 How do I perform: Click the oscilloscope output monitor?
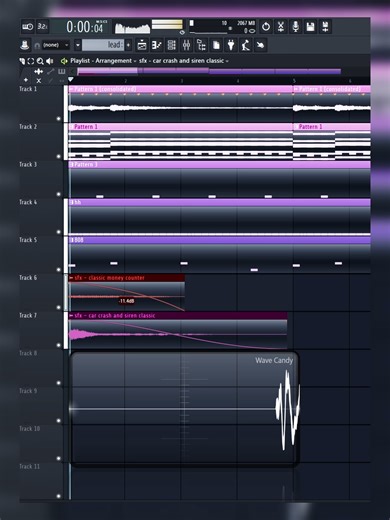pos(132,27)
